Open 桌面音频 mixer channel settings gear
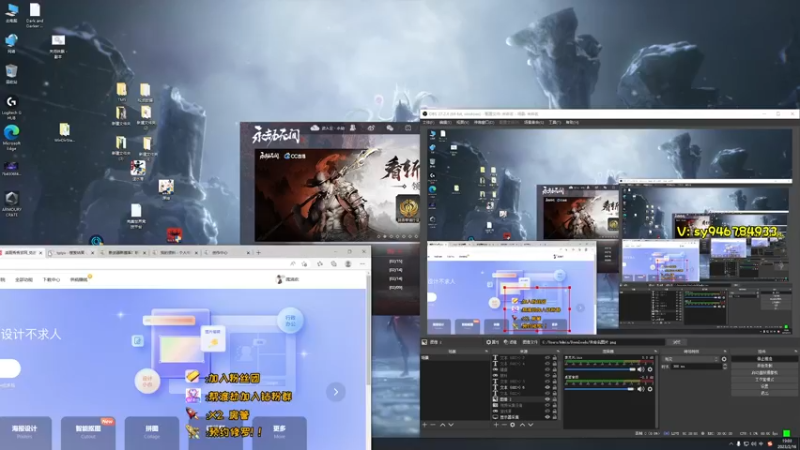The image size is (800, 450). click(x=650, y=389)
